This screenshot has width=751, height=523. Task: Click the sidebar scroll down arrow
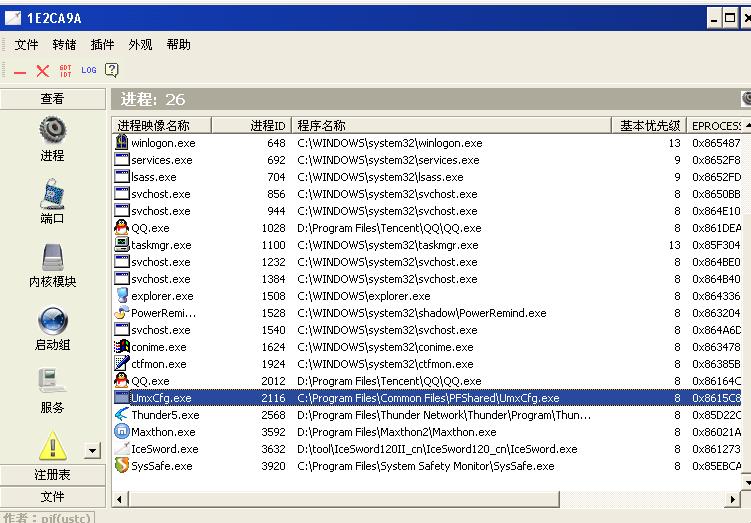click(x=92, y=450)
